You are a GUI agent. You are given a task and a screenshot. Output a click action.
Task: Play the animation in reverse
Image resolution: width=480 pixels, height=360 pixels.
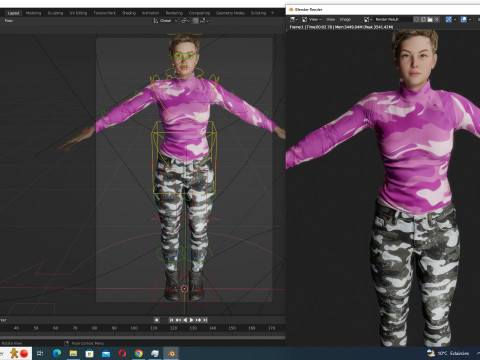tap(185, 320)
